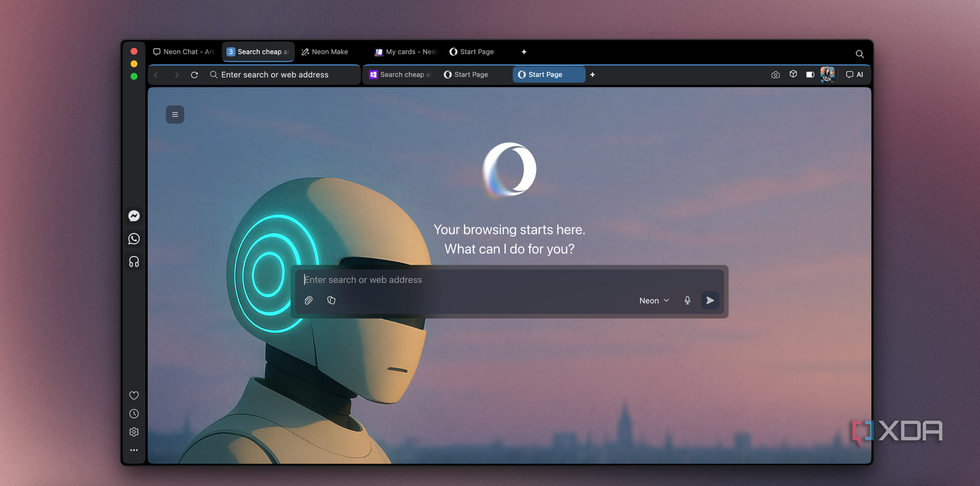Open WhatsApp from the sidebar
Viewport: 980px width, 486px height.
[134, 239]
